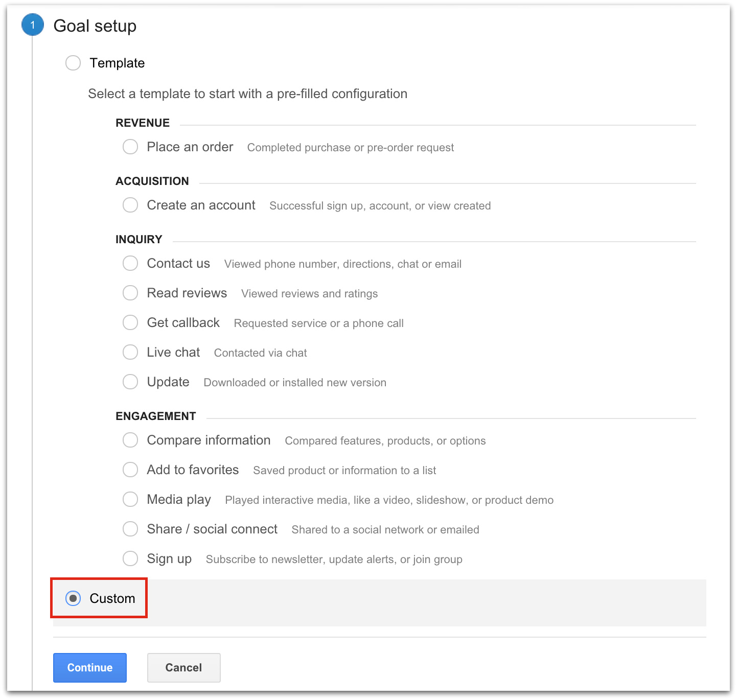Select the Media play radio button
The image size is (737, 700).
(x=130, y=500)
